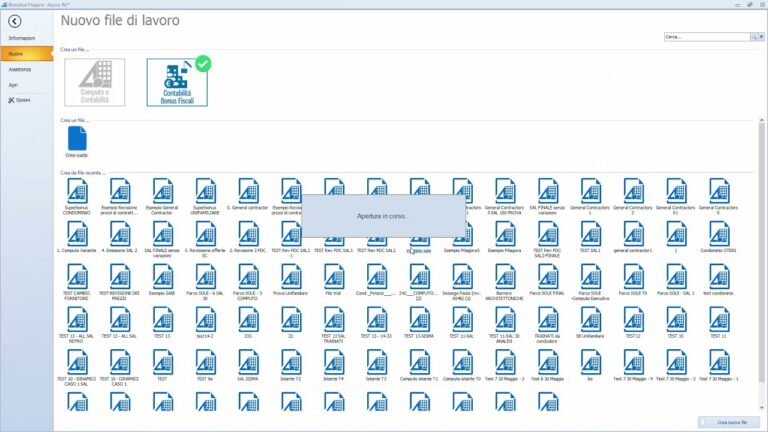Screen dimensions: 768x432
Task: Click into the Cerca search field
Action: coord(707,37)
